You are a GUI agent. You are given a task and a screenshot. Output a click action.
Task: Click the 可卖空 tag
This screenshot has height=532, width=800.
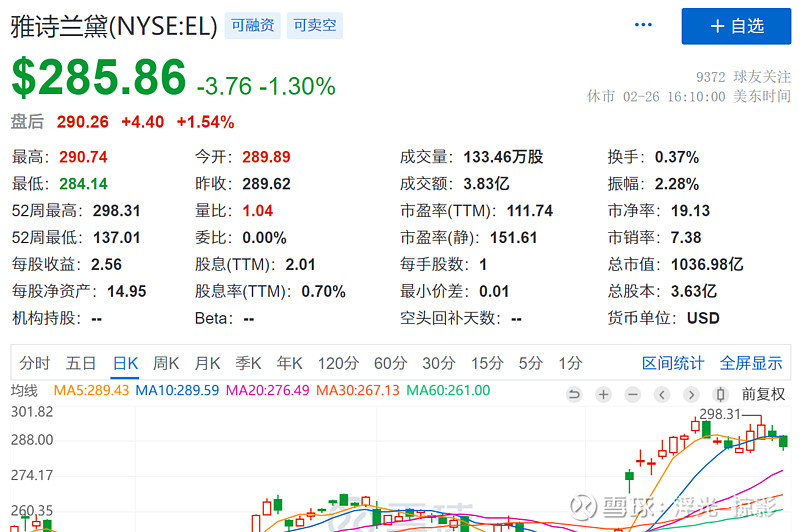315,26
